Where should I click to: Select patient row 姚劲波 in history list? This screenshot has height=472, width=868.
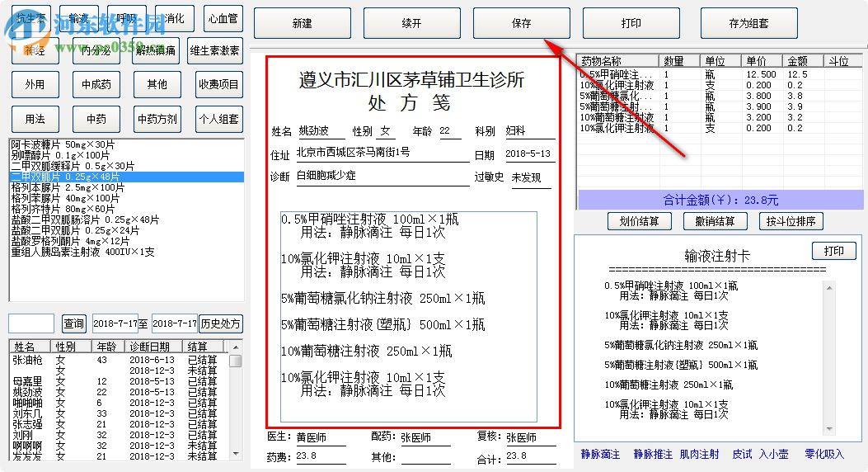tap(119, 392)
